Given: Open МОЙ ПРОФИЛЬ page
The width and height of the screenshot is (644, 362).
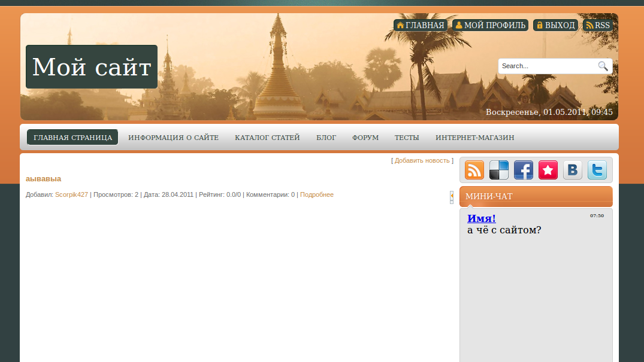Looking at the screenshot, I should point(490,25).
